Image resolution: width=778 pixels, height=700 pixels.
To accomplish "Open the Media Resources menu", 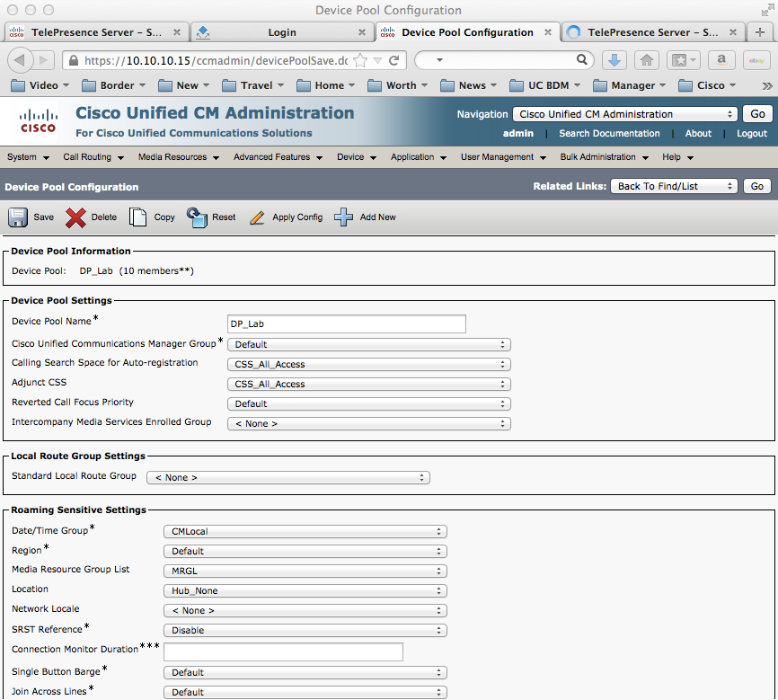I will 179,157.
